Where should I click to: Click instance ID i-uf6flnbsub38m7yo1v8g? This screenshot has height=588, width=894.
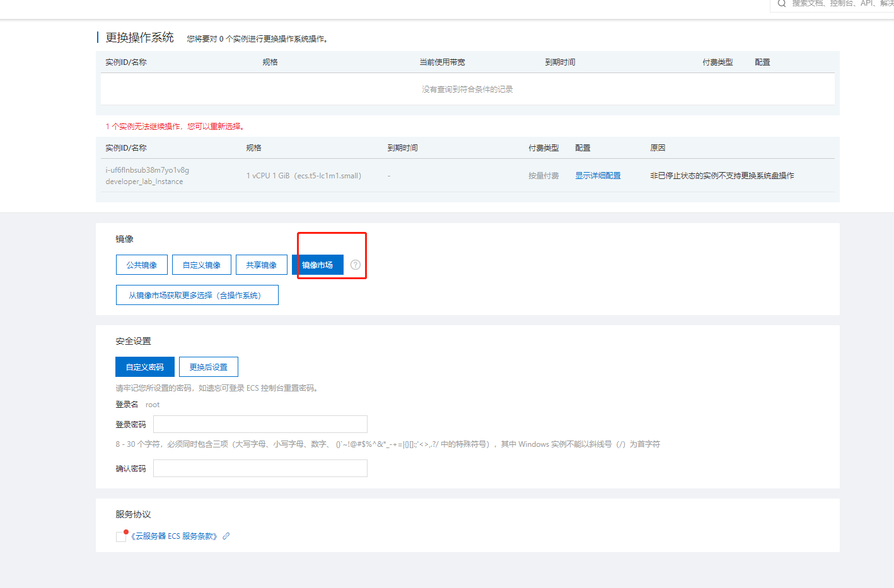[148, 170]
